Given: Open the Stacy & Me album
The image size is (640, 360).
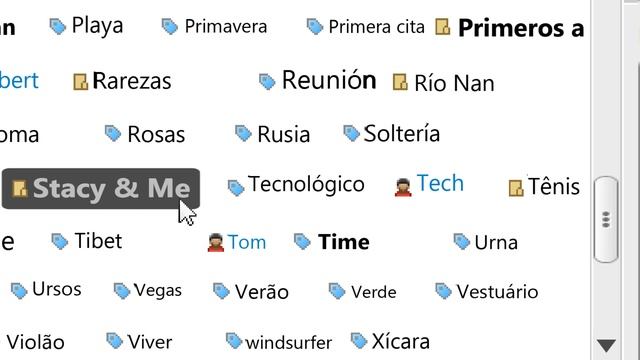Looking at the screenshot, I should pos(101,189).
